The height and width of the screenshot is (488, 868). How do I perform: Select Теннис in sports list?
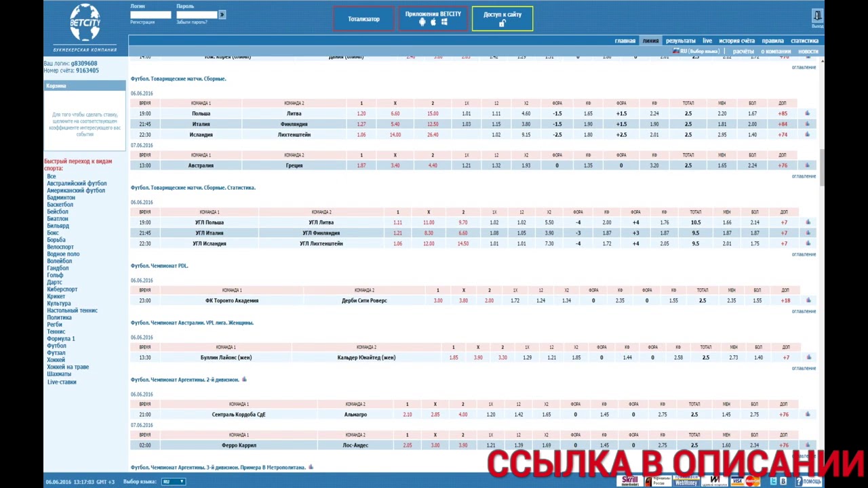(56, 331)
